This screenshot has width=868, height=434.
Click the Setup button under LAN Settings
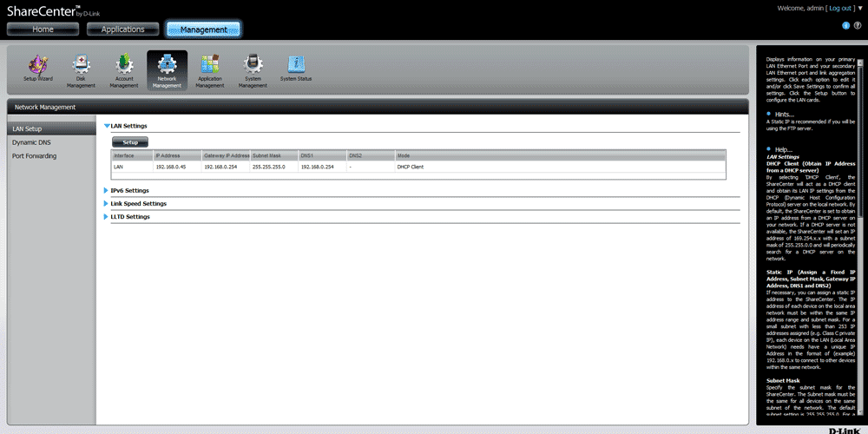pos(130,141)
